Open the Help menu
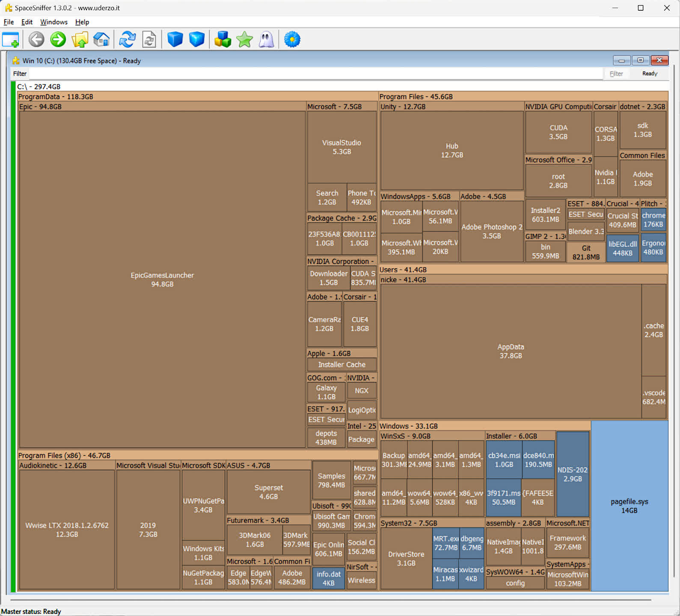The image size is (680, 616). (x=82, y=22)
